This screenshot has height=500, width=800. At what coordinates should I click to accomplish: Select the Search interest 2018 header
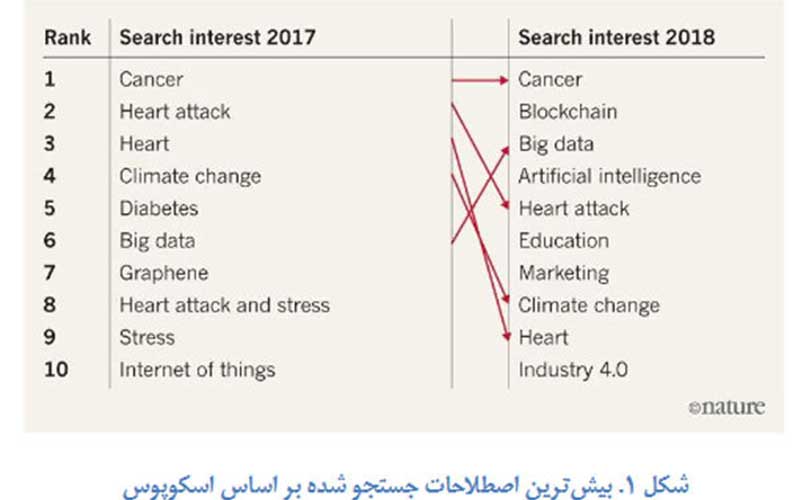coord(616,38)
